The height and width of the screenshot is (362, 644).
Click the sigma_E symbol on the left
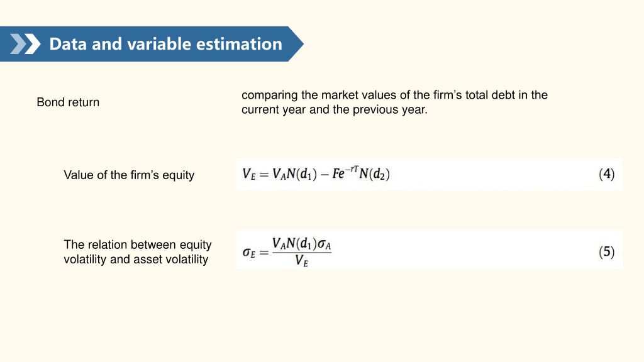(249, 253)
